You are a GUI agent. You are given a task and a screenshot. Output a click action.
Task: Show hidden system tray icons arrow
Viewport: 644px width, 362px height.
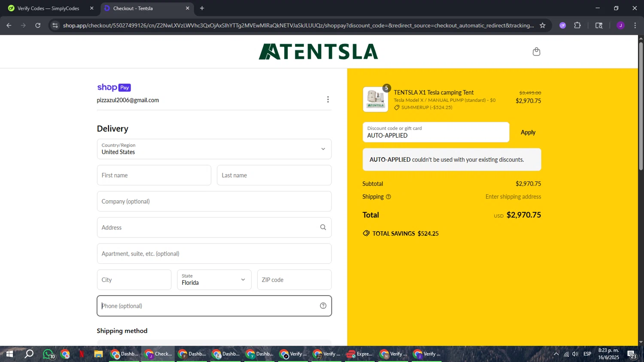(x=556, y=354)
